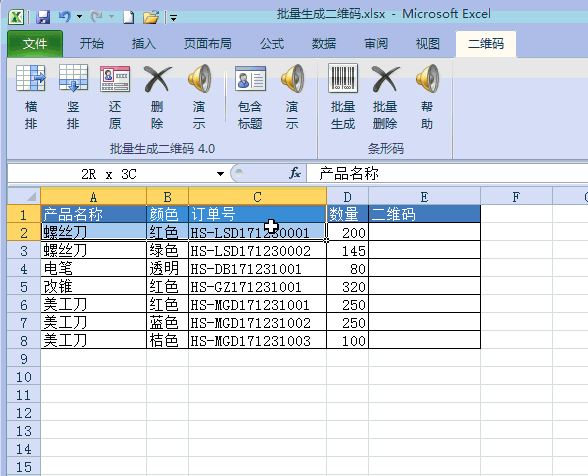Viewport: 588px width, 476px height.
Task: Click the fx insert function button
Action: [x=295, y=173]
